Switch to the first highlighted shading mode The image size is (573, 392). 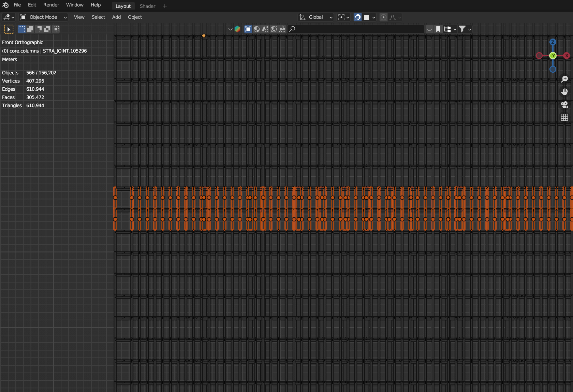(248, 29)
